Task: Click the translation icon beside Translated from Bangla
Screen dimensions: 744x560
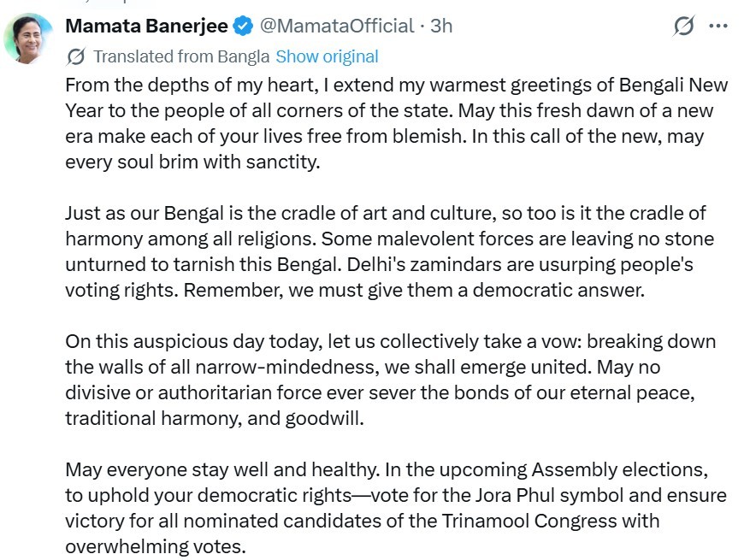Action: tap(75, 57)
